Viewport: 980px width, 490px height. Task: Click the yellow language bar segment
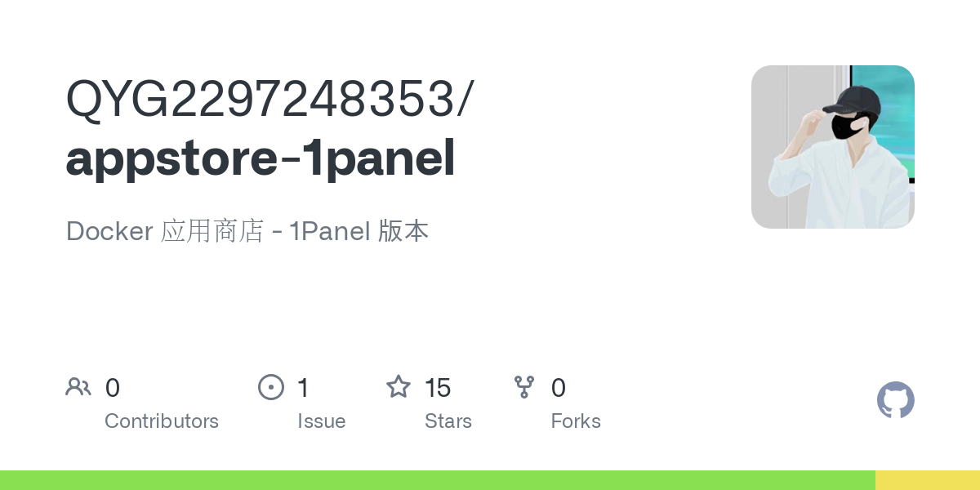928,480
